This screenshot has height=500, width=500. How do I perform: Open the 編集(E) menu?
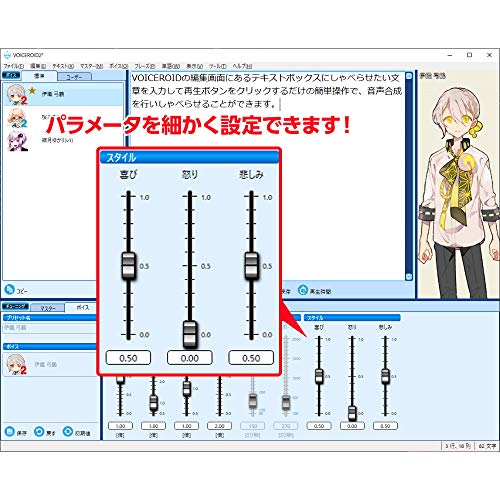point(38,66)
